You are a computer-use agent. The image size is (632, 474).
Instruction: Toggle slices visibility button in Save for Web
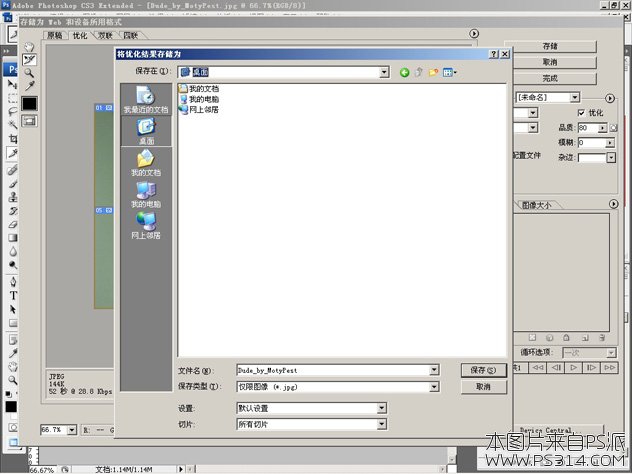(29, 121)
